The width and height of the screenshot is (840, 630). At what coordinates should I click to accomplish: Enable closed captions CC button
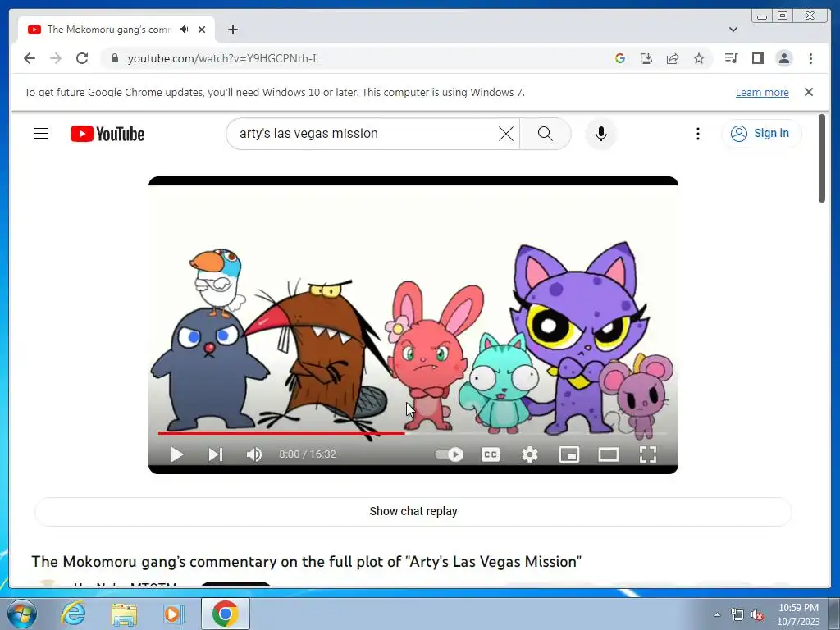pos(491,454)
